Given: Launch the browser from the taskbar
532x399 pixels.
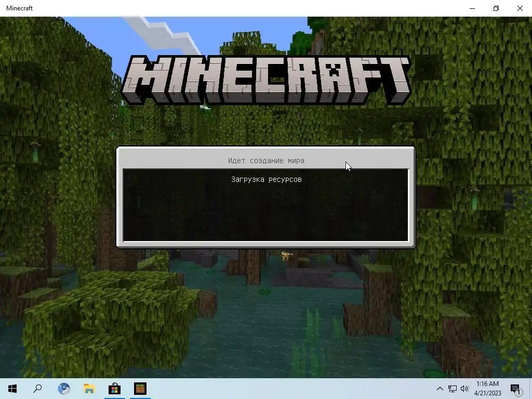Looking at the screenshot, I should 64,389.
